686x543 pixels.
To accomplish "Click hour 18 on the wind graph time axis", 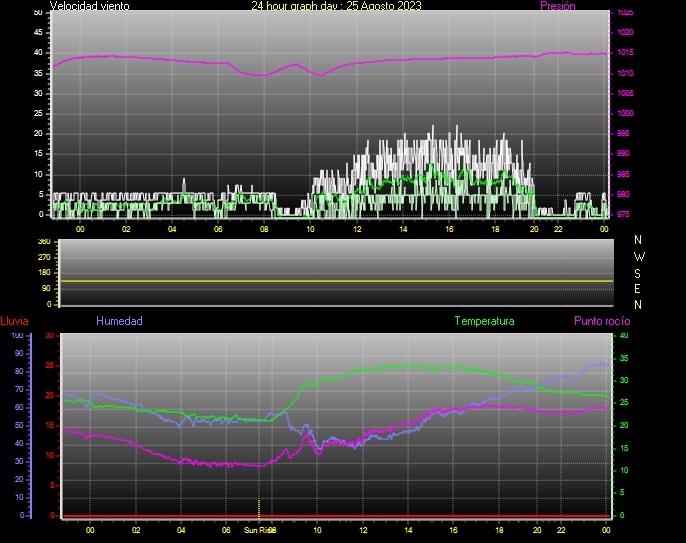I will point(495,229).
